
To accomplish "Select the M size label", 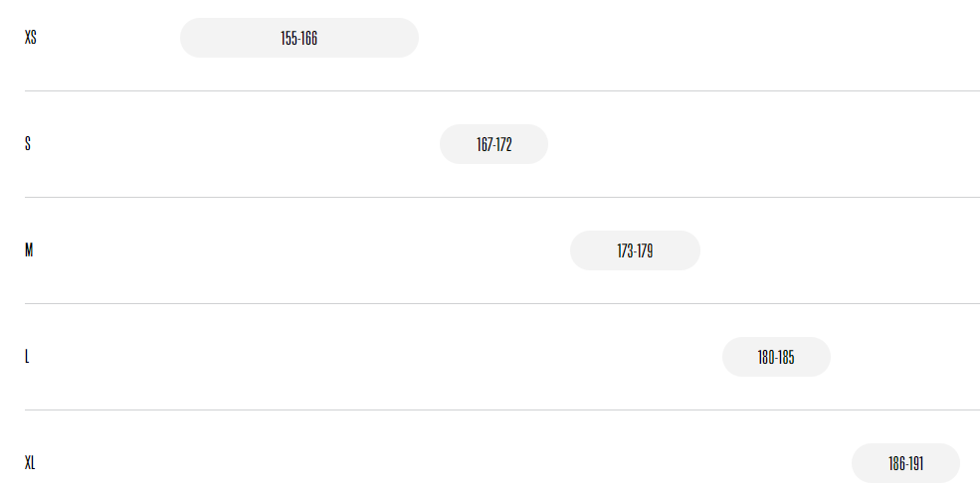I will point(29,249).
